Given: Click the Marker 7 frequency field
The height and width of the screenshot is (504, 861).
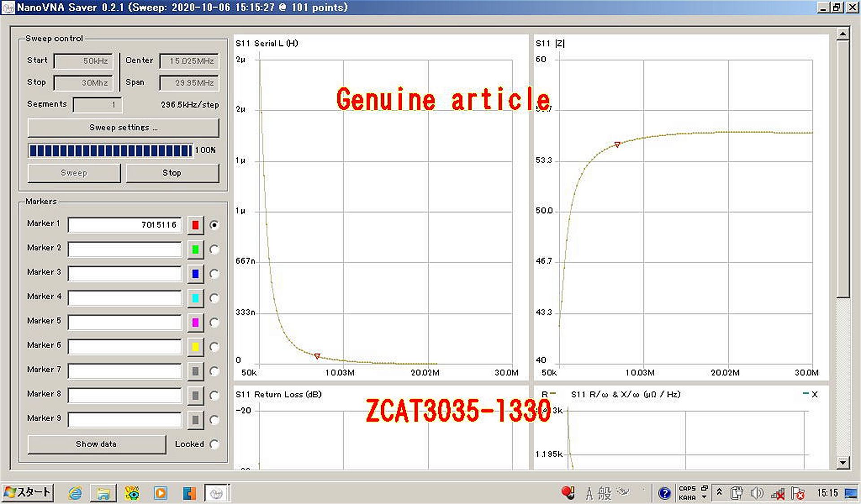Looking at the screenshot, I should 125,371.
